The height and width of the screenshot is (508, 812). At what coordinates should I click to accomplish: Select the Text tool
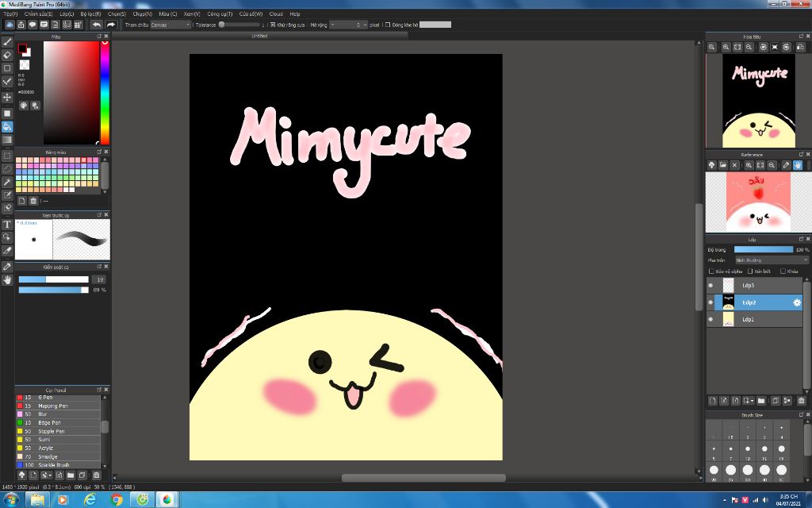pos(7,225)
